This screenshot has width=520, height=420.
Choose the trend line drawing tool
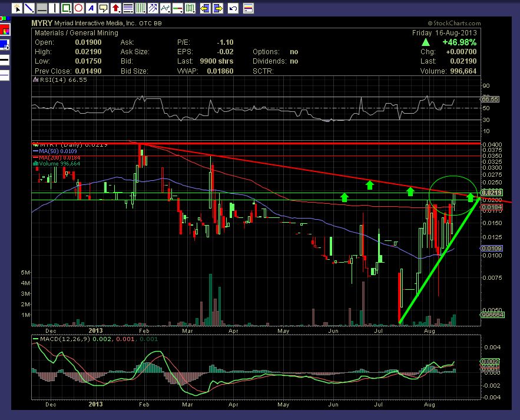click(x=29, y=8)
